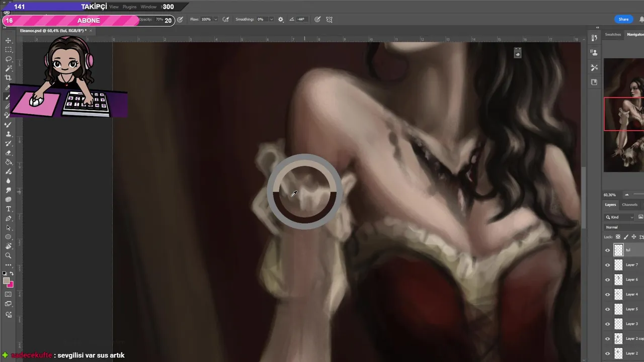
Task: Select the Paint Bucket tool
Action: click(8, 162)
